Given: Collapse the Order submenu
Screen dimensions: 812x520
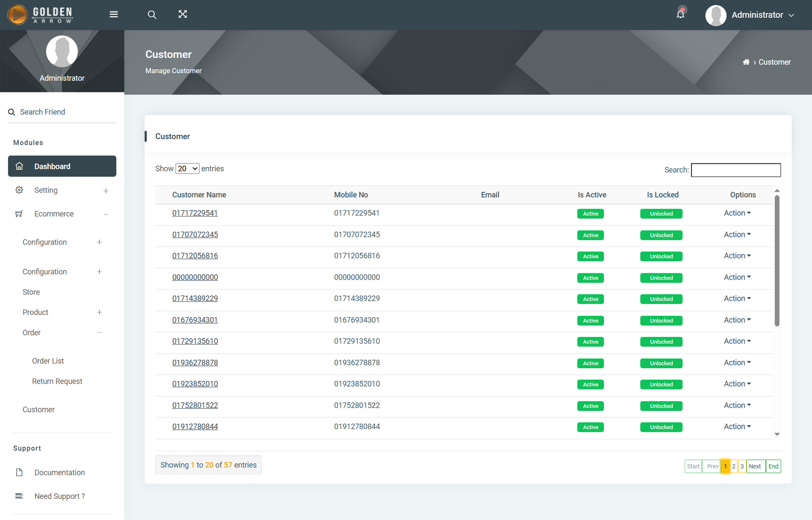Looking at the screenshot, I should [99, 333].
